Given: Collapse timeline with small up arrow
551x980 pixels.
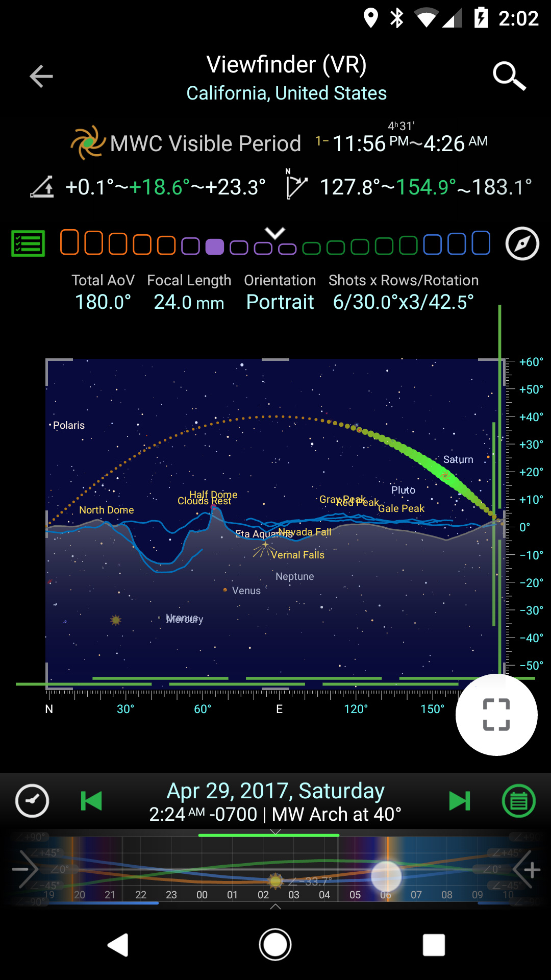Looking at the screenshot, I should (275, 906).
